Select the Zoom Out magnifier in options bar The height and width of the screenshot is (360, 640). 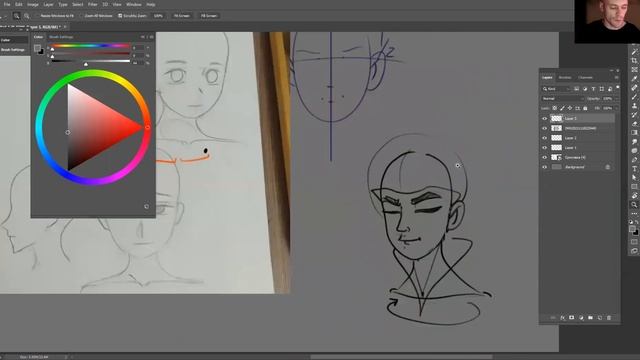pos(27,16)
